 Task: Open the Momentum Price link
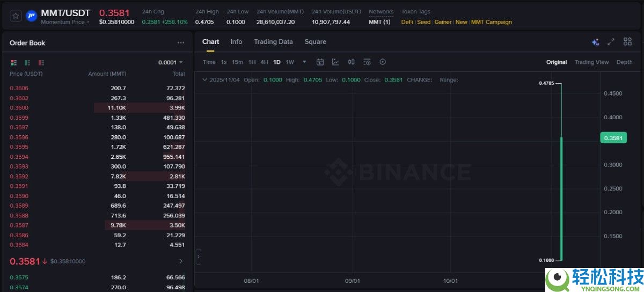pos(65,22)
